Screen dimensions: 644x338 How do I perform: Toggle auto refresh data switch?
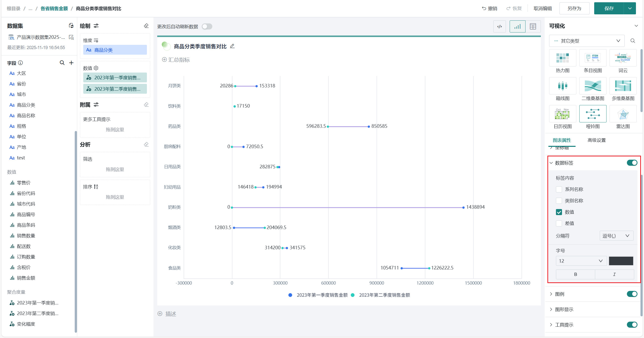pos(207,26)
